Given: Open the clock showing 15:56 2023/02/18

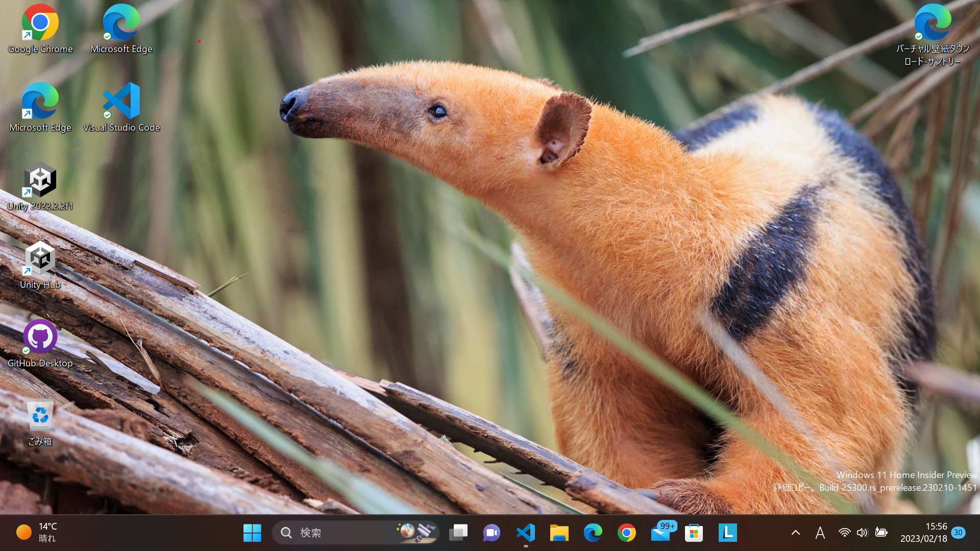Looking at the screenshot, I should coord(923,533).
